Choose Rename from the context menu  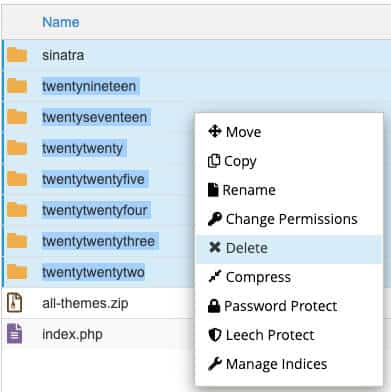click(289, 190)
